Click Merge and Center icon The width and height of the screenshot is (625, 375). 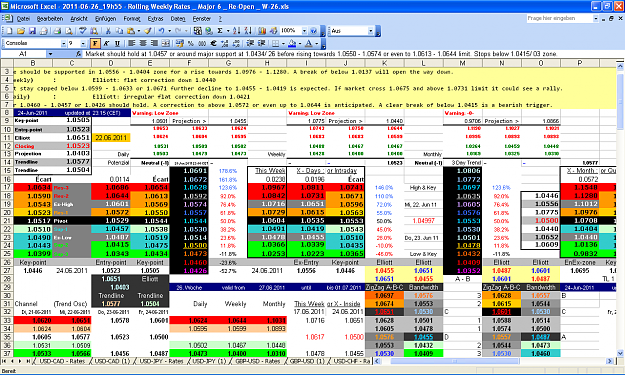point(166,43)
